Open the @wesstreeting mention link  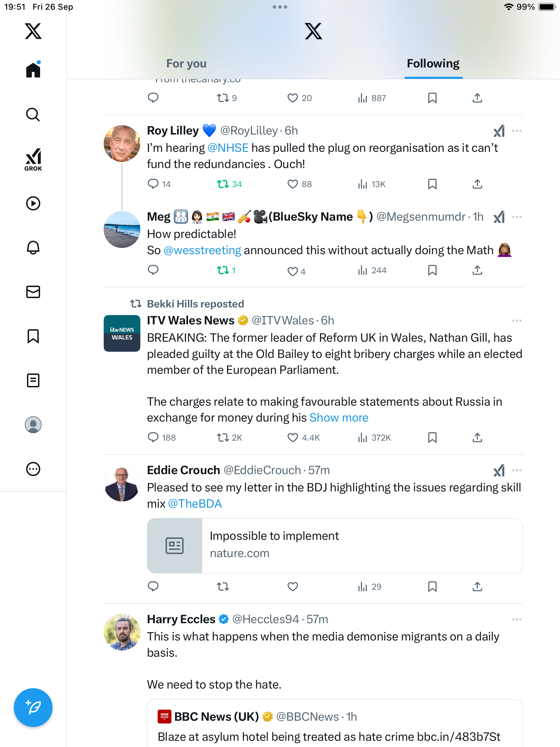(x=202, y=250)
